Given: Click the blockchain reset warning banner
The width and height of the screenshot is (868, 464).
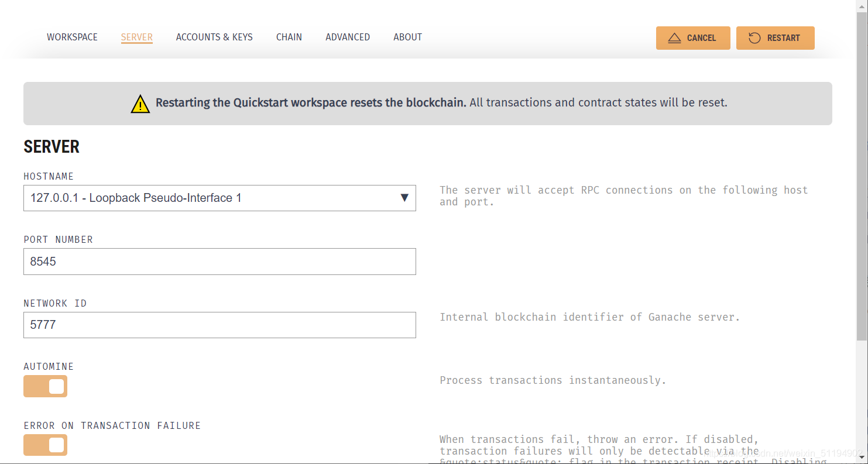Looking at the screenshot, I should tap(428, 104).
